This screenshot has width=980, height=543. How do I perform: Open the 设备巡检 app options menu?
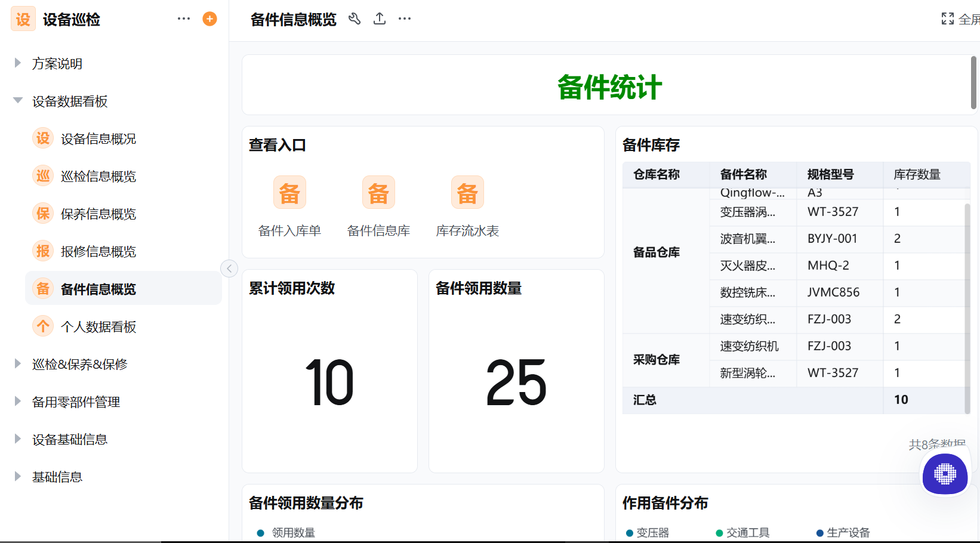[183, 18]
